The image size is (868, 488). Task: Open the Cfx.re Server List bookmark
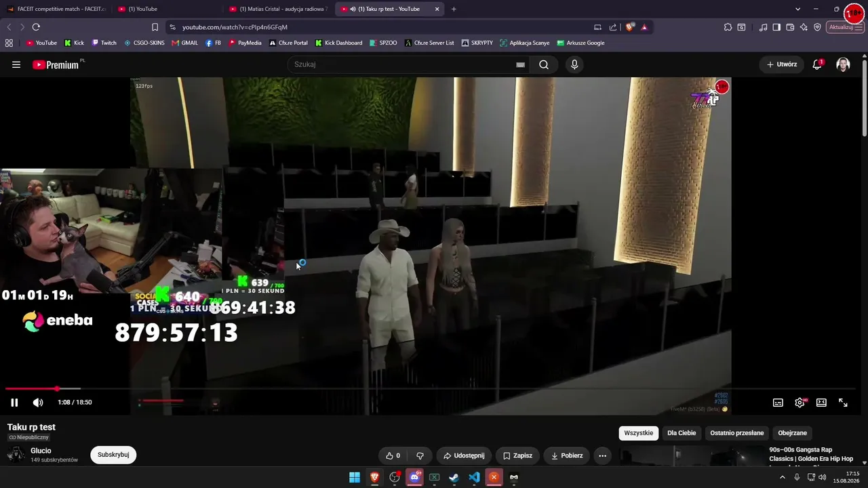[429, 43]
